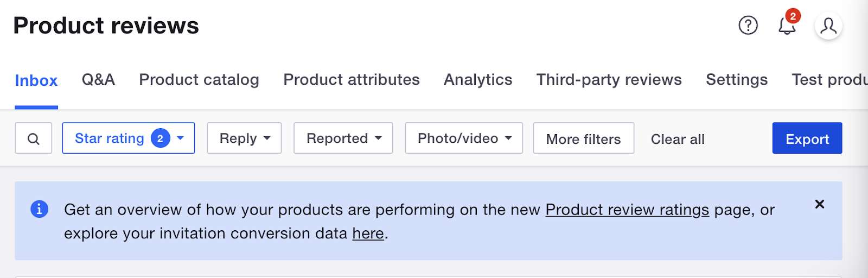Open the Reply filter dropdown

tap(244, 138)
